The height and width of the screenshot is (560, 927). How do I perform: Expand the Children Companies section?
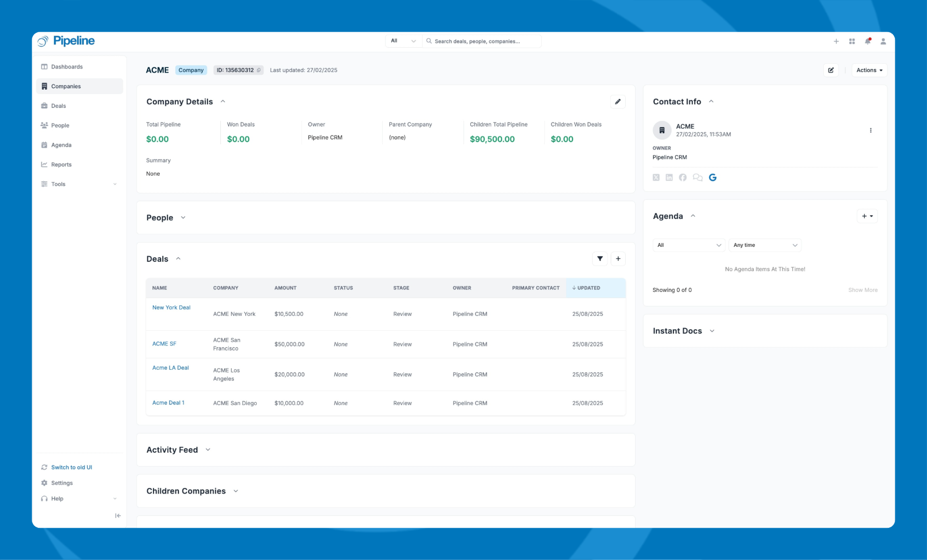click(236, 491)
